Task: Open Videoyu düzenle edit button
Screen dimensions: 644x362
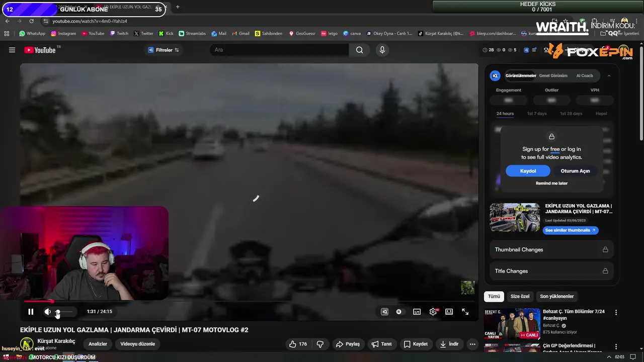Action: pyautogui.click(x=137, y=344)
